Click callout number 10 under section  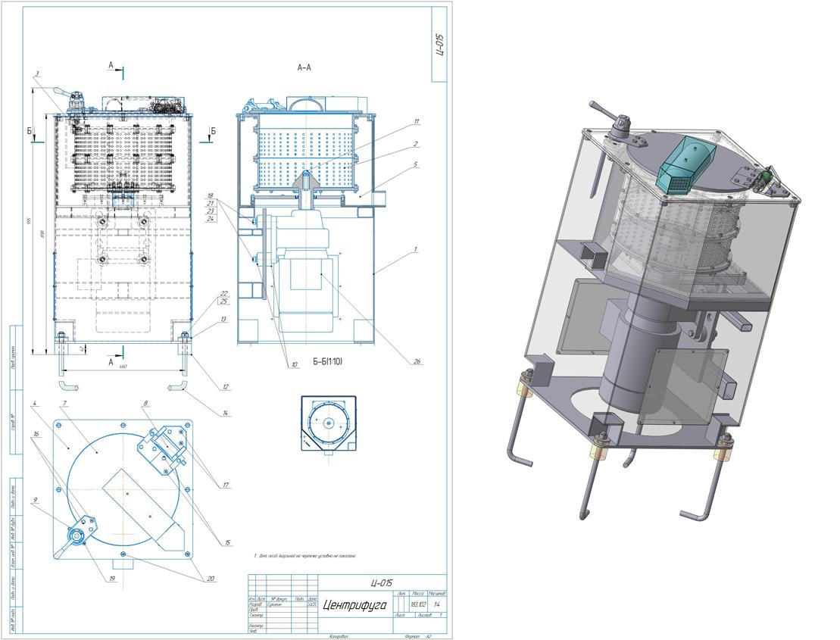(x=294, y=365)
